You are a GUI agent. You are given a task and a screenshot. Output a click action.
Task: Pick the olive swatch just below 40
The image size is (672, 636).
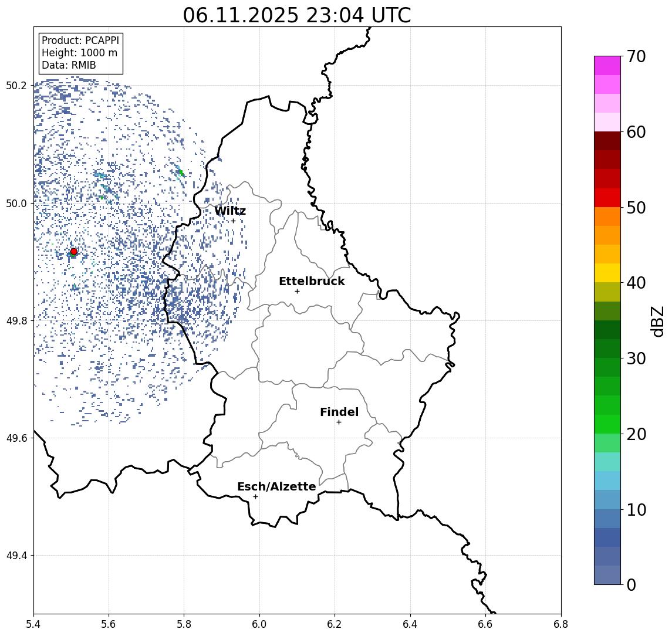(607, 292)
